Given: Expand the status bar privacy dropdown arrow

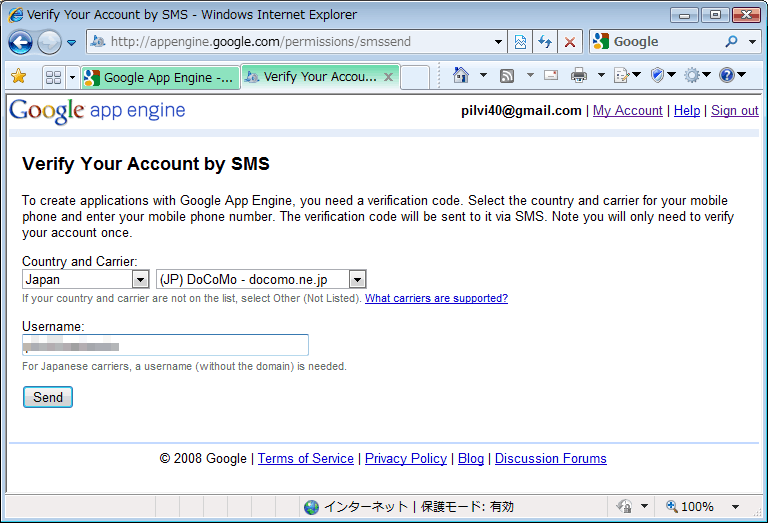Looking at the screenshot, I should [x=644, y=506].
